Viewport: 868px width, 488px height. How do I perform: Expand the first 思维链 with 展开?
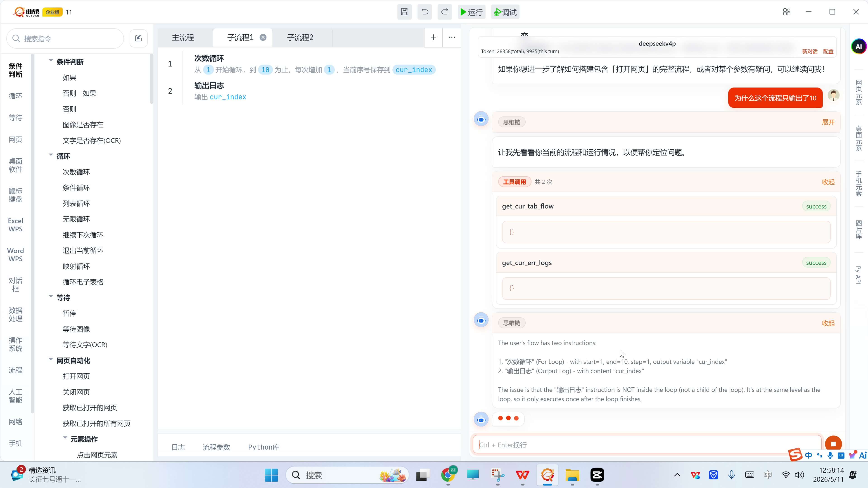coord(828,122)
